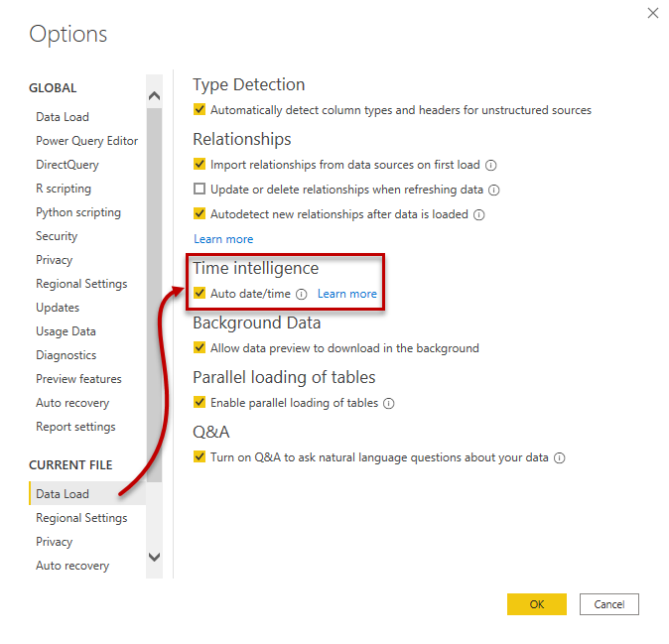Uncheck Automatically detect column types and headers
669x644 pixels.
[200, 109]
